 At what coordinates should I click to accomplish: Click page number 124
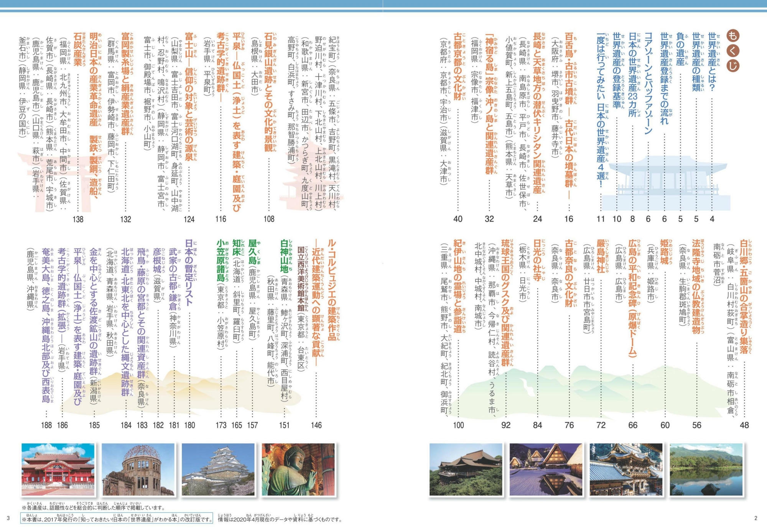(x=189, y=219)
